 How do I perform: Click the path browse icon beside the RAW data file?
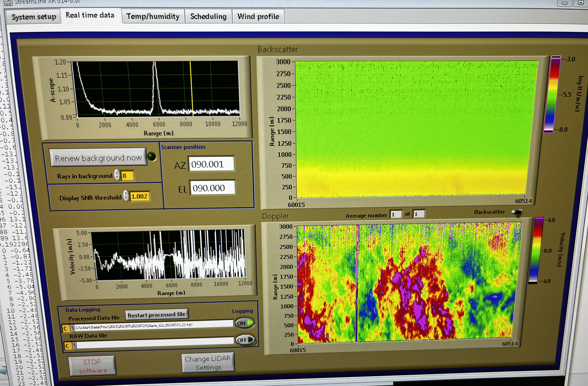point(74,345)
